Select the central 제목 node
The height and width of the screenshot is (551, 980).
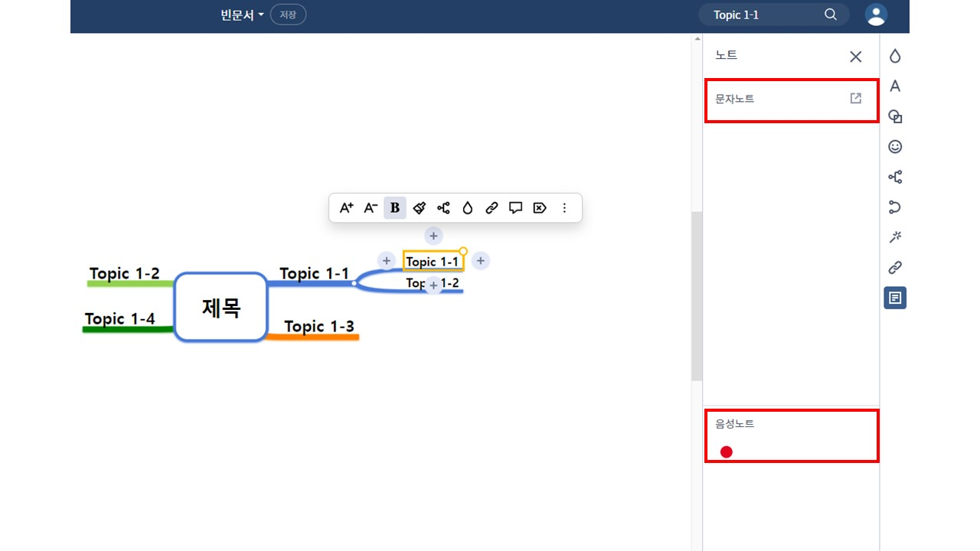(x=221, y=307)
